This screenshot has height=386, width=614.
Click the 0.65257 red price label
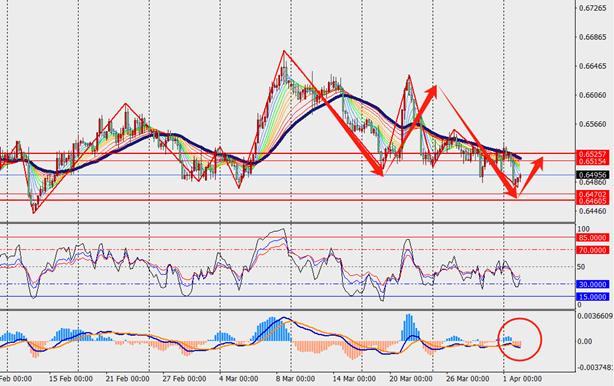click(x=592, y=155)
